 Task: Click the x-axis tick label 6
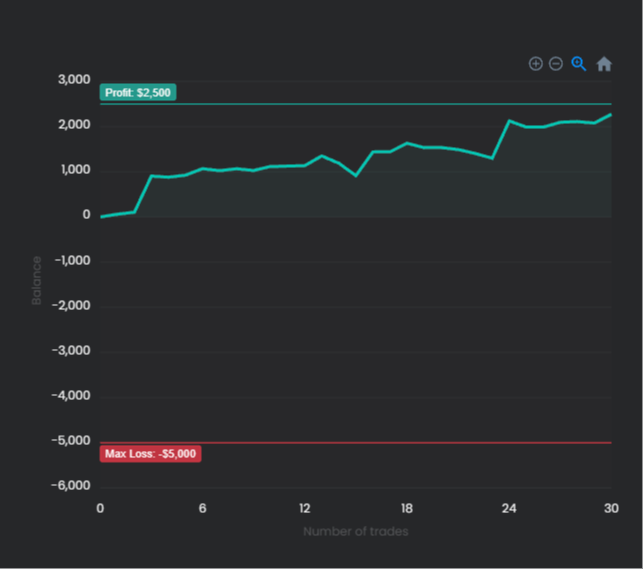tap(202, 508)
